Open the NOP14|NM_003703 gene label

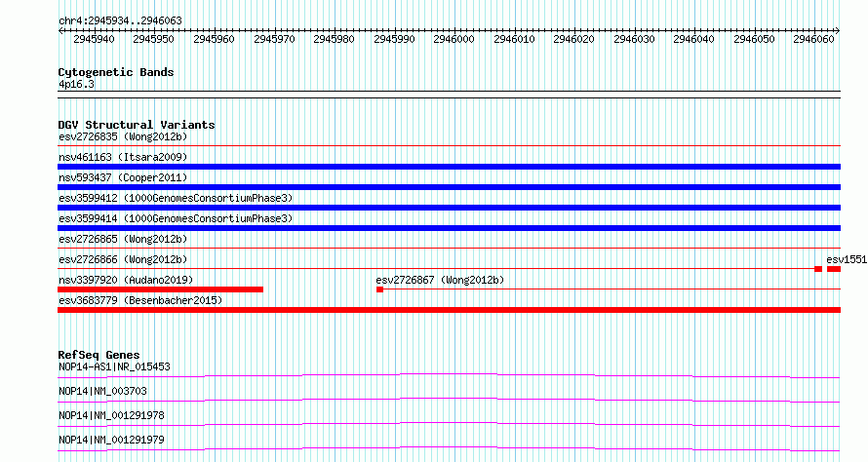[102, 391]
